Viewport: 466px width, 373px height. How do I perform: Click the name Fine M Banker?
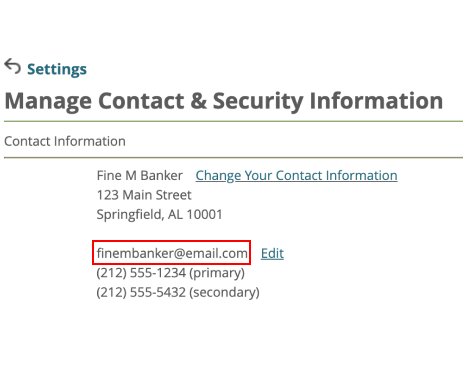[x=140, y=175]
